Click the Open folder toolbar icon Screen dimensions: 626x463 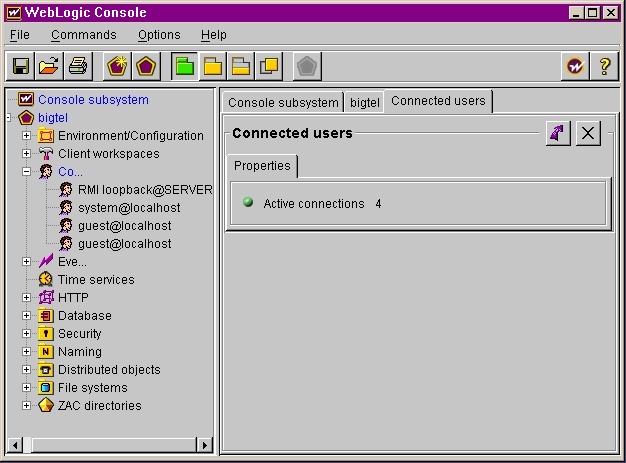click(49, 66)
